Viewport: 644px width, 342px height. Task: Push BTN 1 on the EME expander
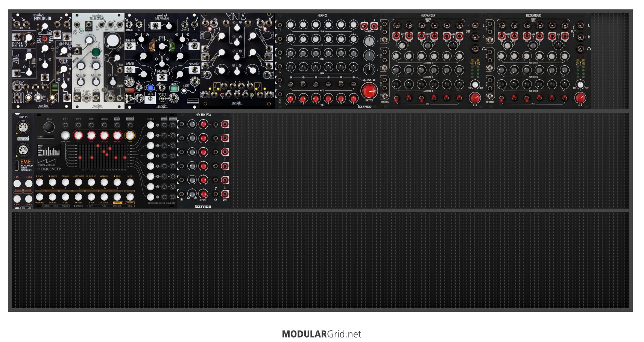(17, 183)
